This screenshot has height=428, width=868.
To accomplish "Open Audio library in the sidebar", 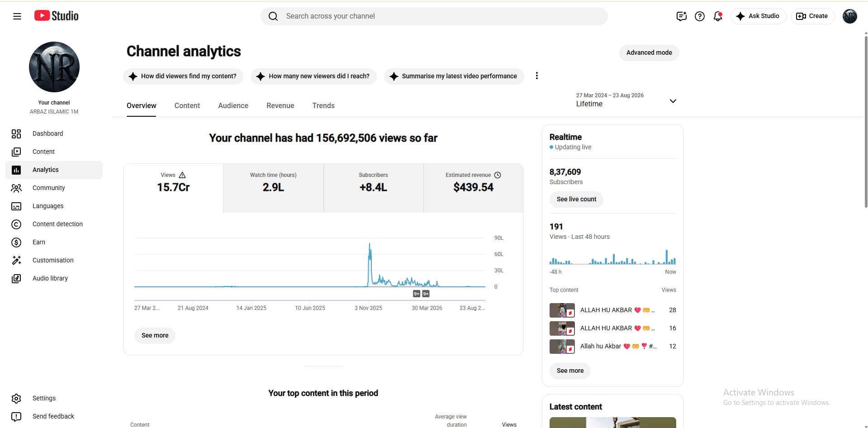I will pyautogui.click(x=54, y=278).
